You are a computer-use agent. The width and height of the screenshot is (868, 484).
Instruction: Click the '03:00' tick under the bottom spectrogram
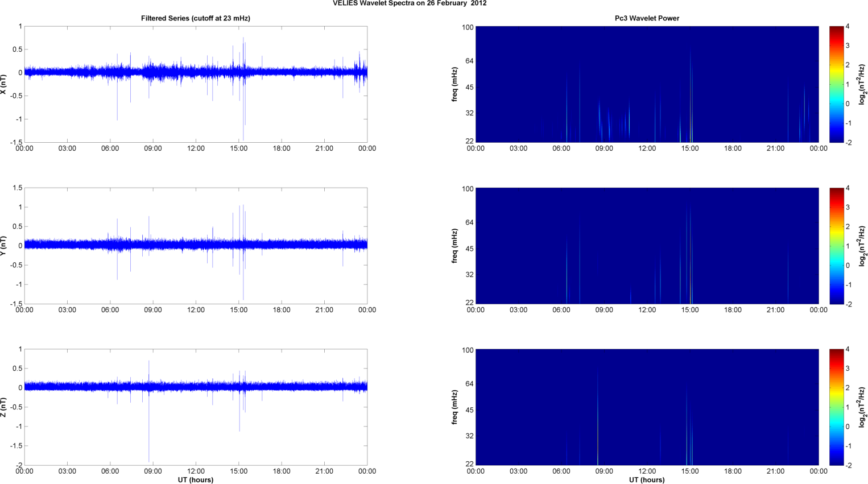click(x=518, y=471)
